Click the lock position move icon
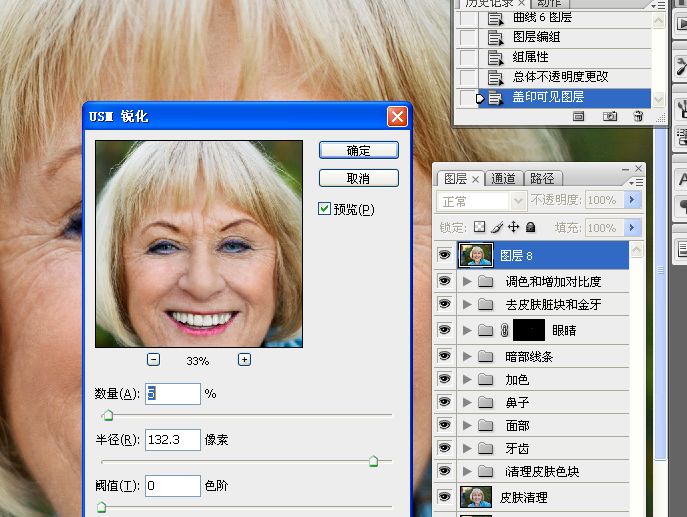The image size is (687, 517). coord(513,227)
